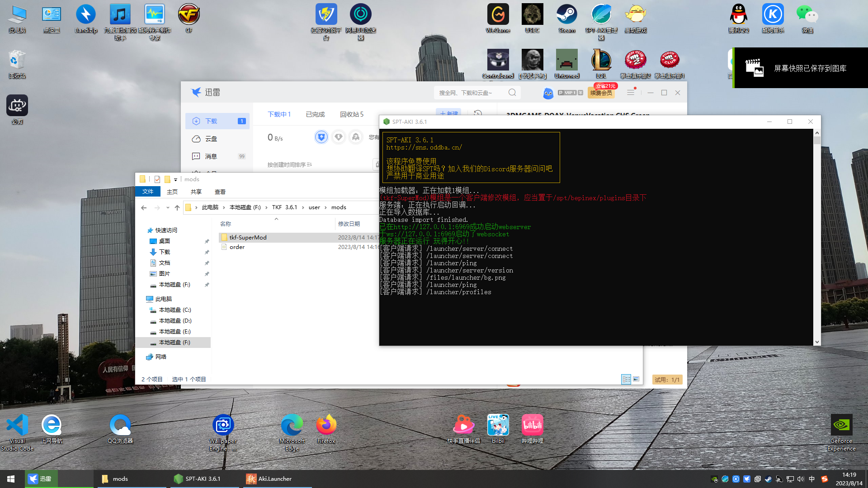Expand the chevron after user in address bar
The height and width of the screenshot is (488, 868).
[325, 207]
